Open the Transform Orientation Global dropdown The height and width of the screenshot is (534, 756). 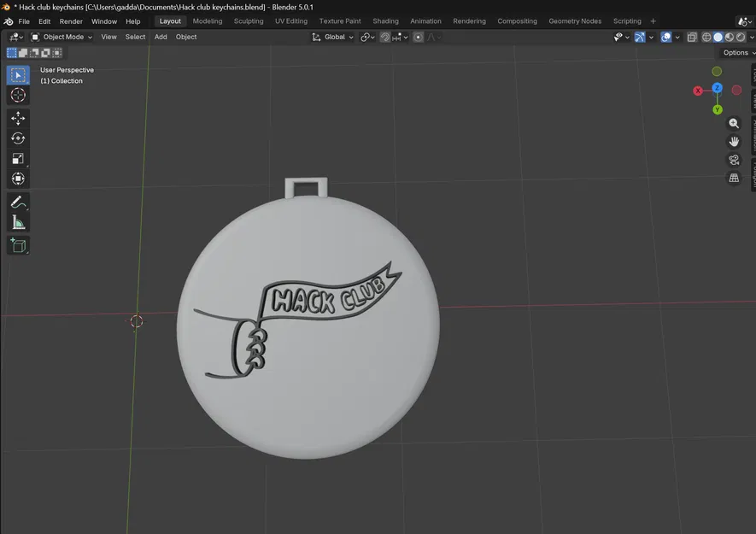coord(333,37)
